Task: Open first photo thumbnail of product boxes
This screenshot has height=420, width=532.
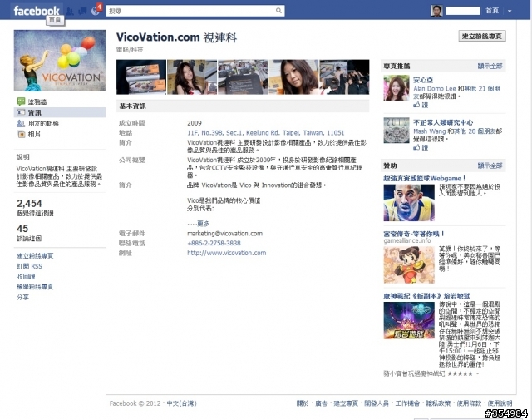Action: (x=141, y=77)
